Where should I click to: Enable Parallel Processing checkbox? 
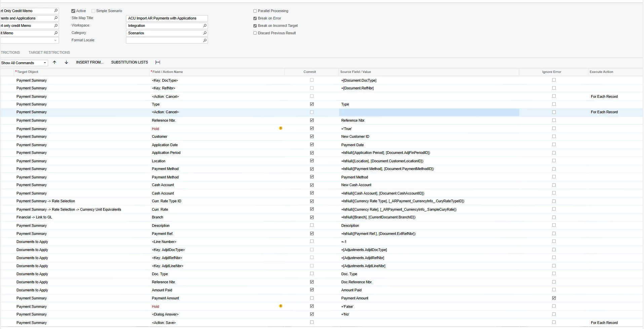(x=255, y=11)
